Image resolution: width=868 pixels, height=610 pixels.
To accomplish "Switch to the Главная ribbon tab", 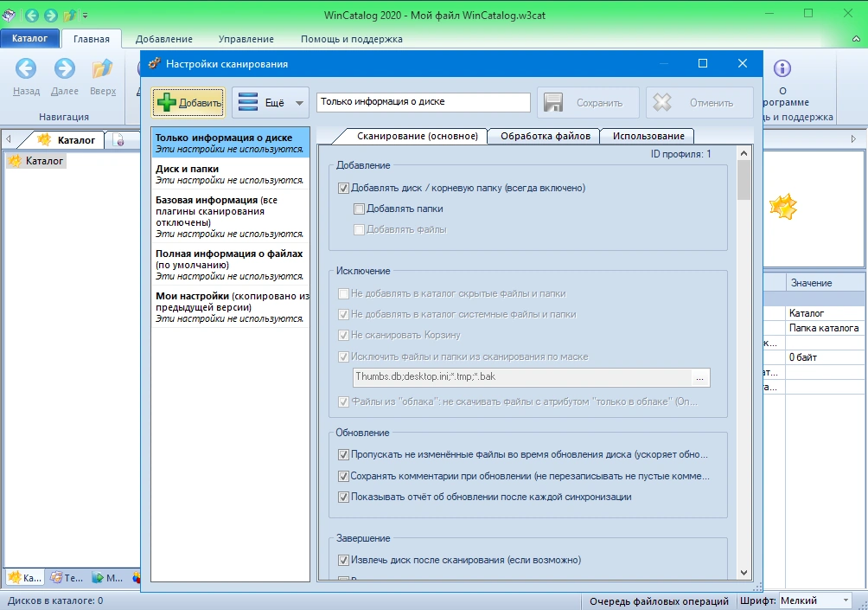I will coord(92,39).
